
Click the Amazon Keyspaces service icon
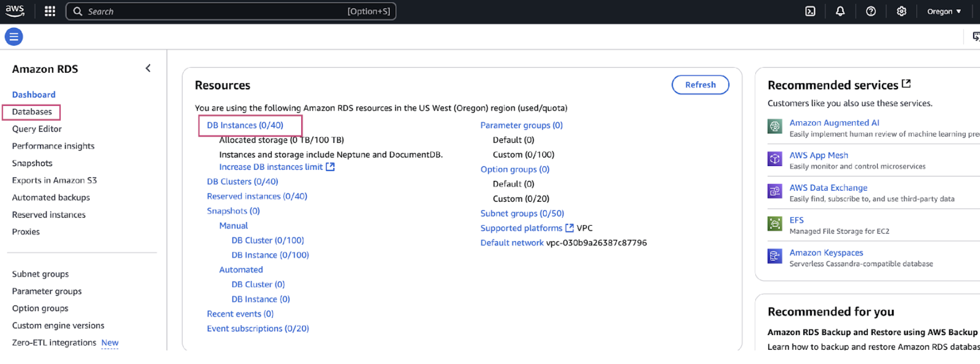775,256
